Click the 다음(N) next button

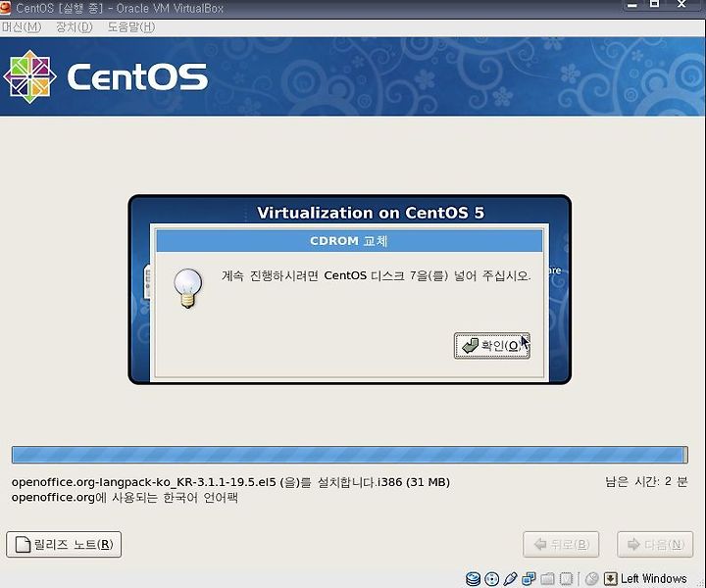click(655, 544)
